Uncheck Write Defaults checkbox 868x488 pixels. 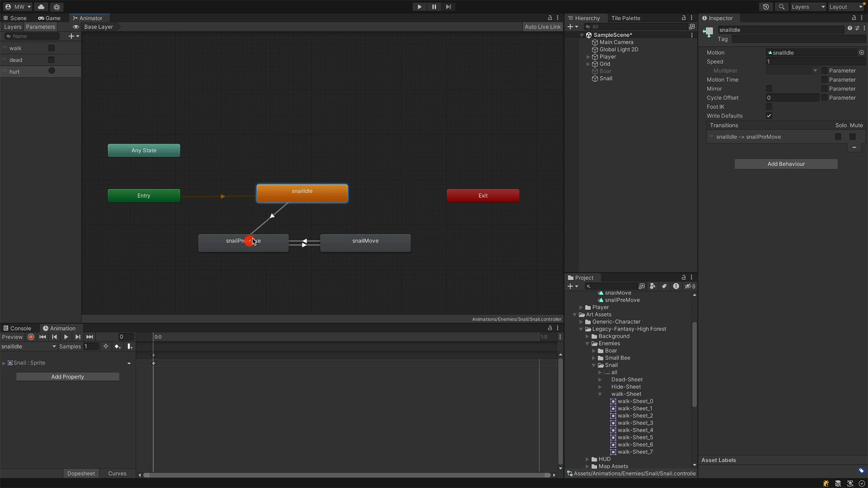(x=769, y=116)
